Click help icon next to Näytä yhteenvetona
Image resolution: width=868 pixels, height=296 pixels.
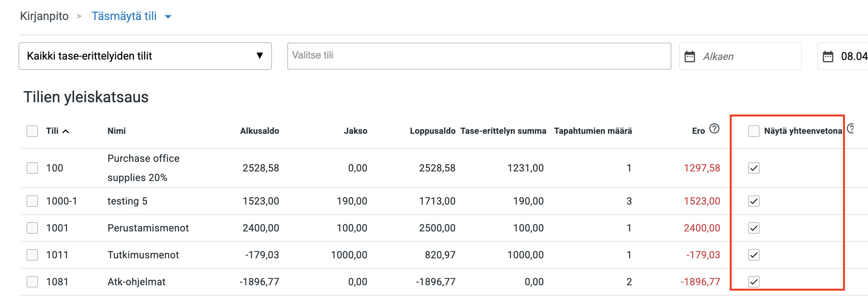pyautogui.click(x=850, y=129)
